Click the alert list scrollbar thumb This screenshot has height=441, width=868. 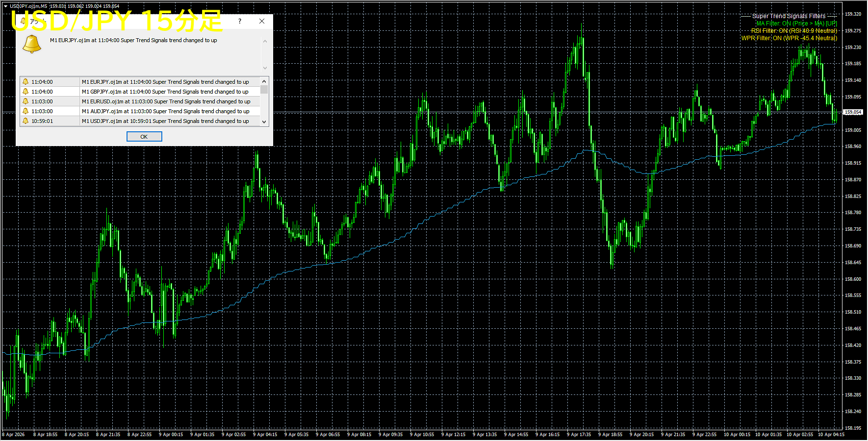pyautogui.click(x=264, y=90)
